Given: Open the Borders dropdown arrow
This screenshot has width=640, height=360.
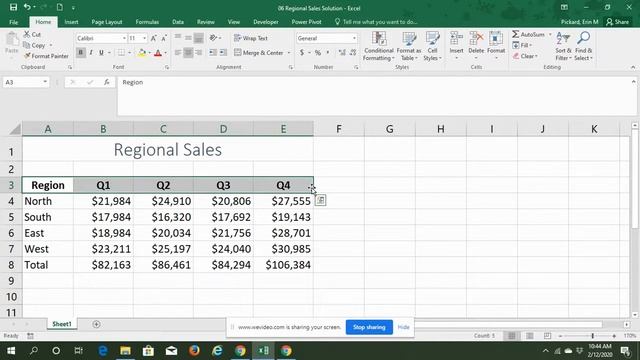Looking at the screenshot, I should (129, 53).
